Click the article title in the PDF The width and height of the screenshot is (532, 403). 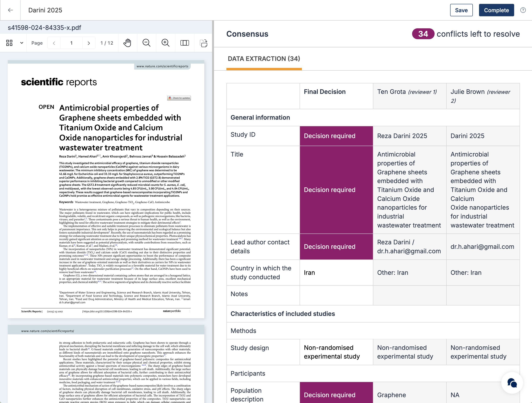[x=120, y=127]
